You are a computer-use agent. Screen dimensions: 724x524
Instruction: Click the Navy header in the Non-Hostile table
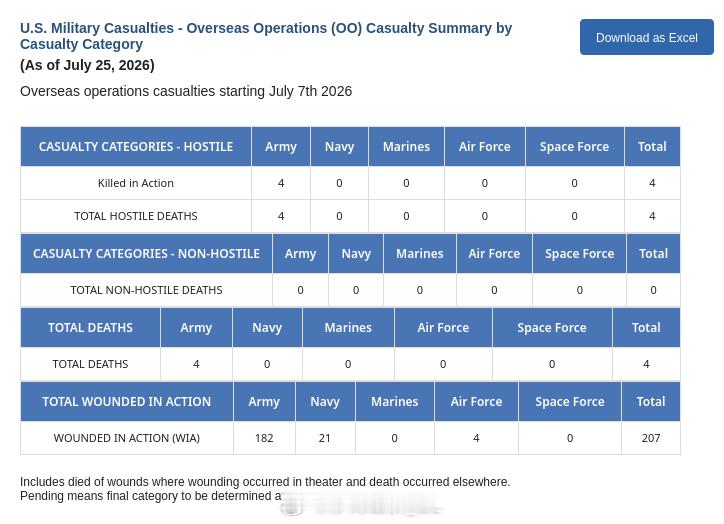[356, 254]
